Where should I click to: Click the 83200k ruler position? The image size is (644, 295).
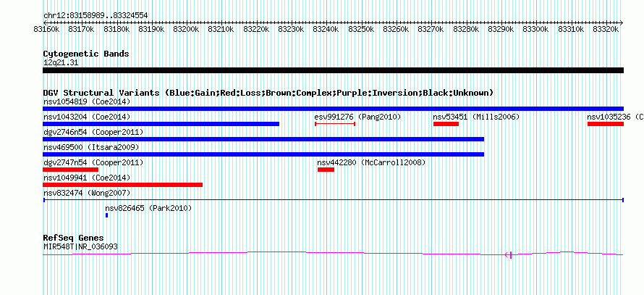186,29
